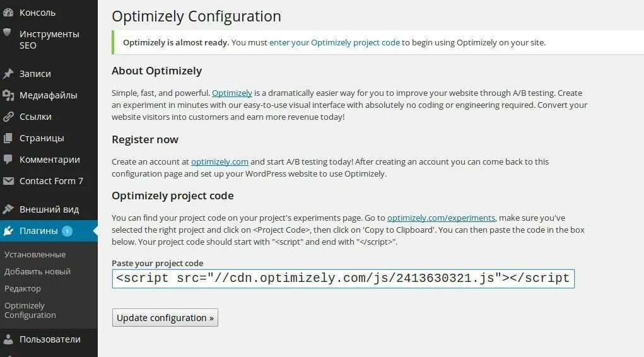Open Optimizely Configuration submenu item

point(30,310)
